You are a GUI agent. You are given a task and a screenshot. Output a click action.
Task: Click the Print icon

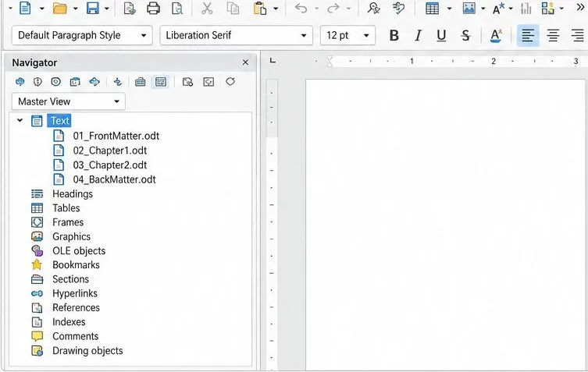(153, 8)
